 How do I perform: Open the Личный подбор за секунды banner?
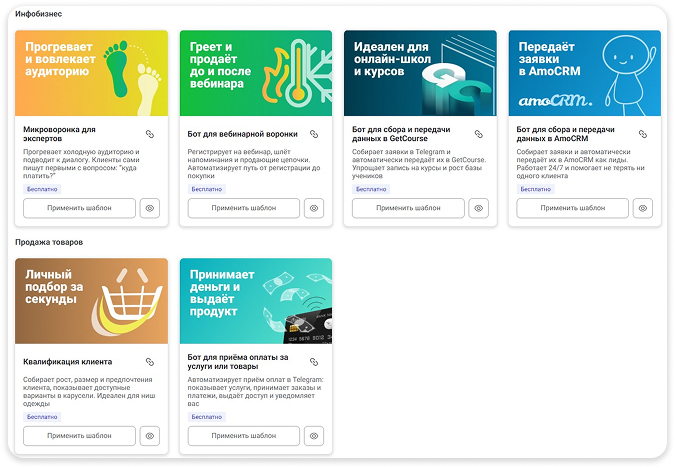click(92, 301)
